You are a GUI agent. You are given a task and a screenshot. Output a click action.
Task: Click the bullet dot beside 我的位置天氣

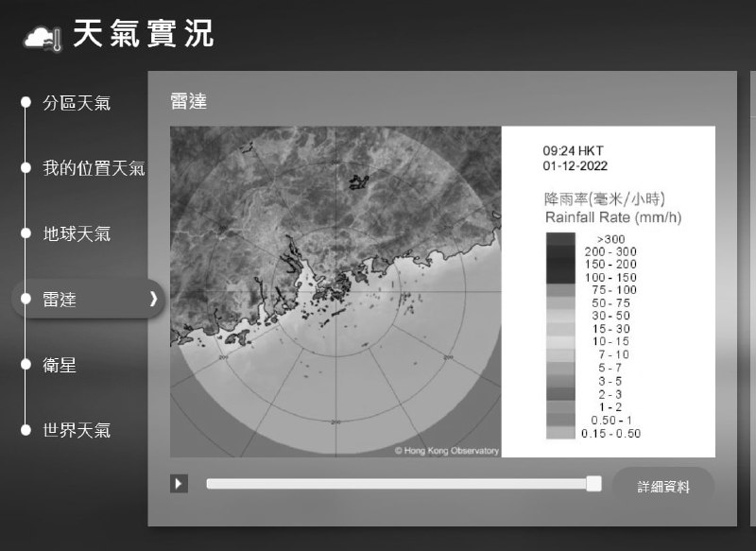(26, 166)
